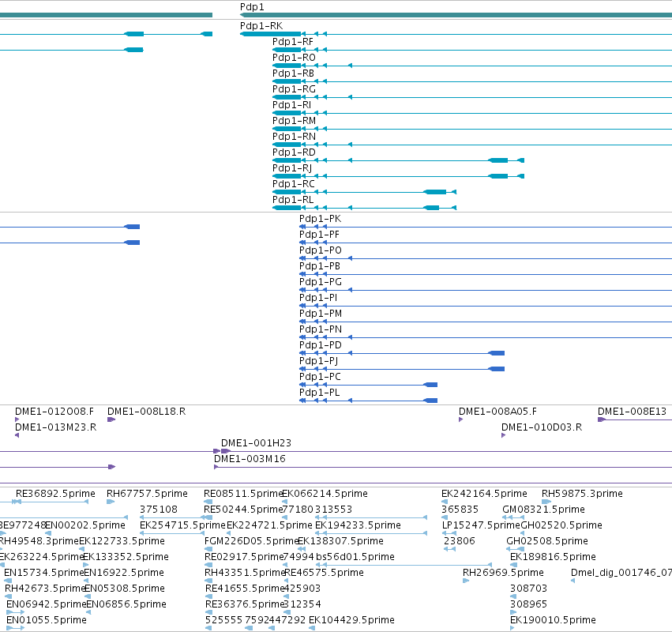Select the DME1-001H23 clone label

coord(257,443)
